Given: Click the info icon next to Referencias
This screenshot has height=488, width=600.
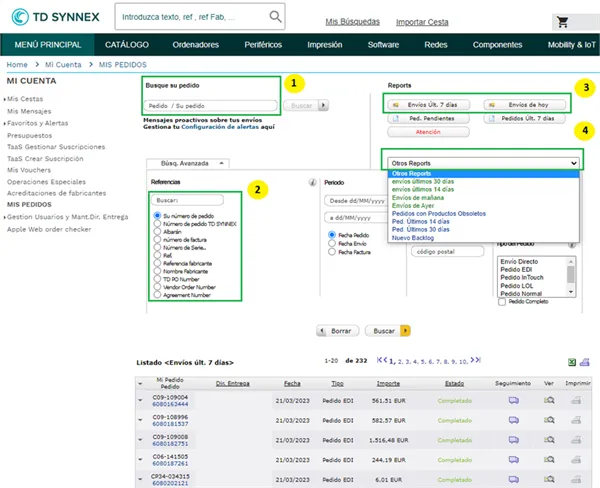Looking at the screenshot, I should (x=313, y=183).
